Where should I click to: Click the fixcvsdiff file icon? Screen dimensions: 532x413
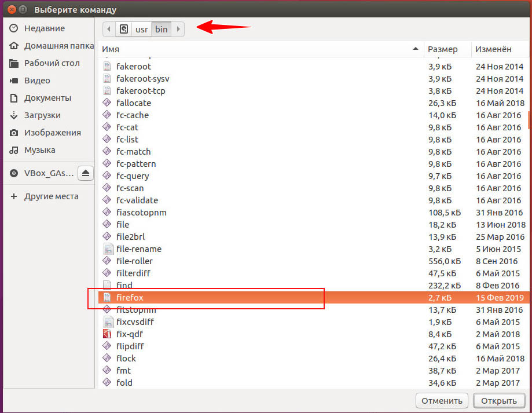tap(108, 321)
